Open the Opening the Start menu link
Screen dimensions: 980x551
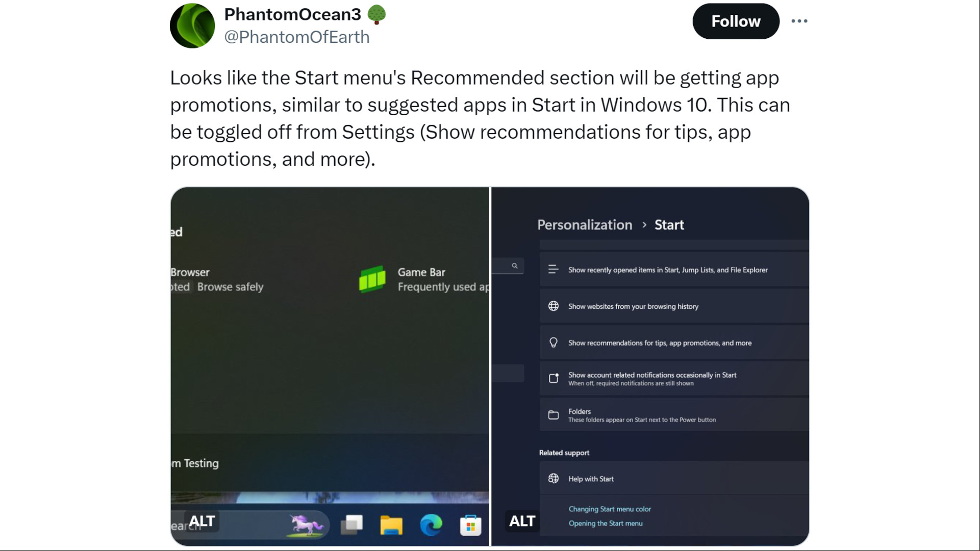coord(605,523)
